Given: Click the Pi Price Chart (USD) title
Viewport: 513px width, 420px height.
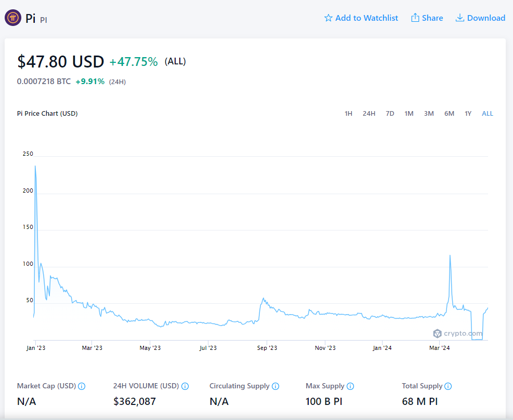Looking at the screenshot, I should 47,113.
